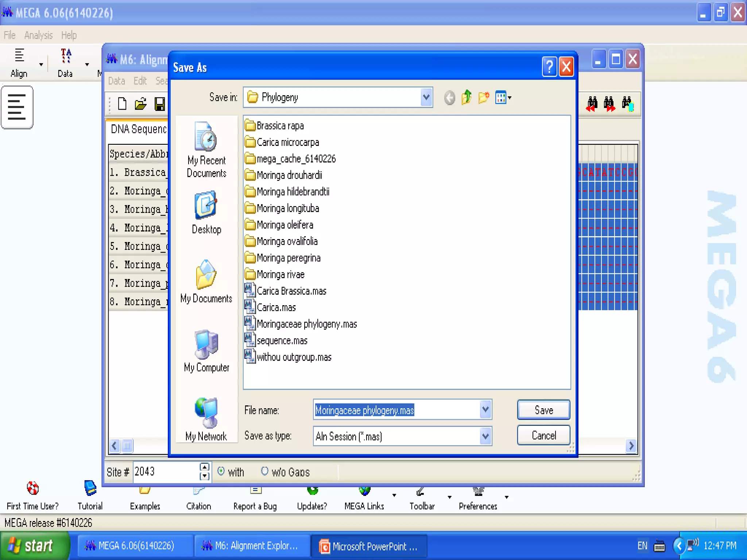
Task: Open the 'Save as type' dropdown
Action: pos(485,436)
